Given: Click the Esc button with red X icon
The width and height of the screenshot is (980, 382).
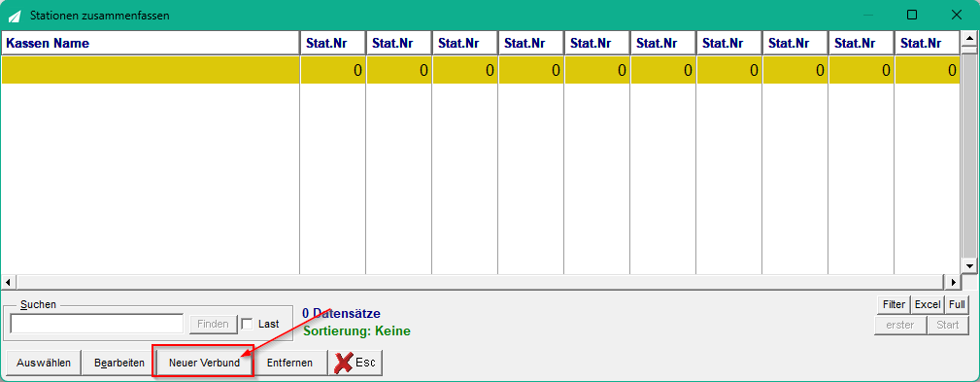Looking at the screenshot, I should [x=355, y=363].
